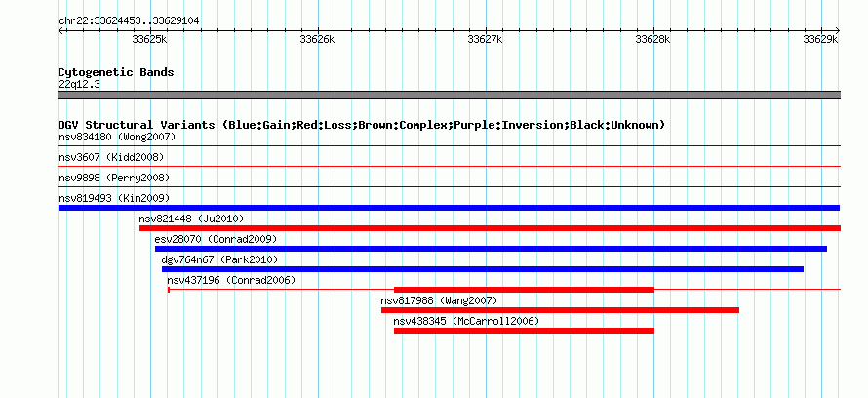Click the 33625k ruler marker

[x=150, y=39]
